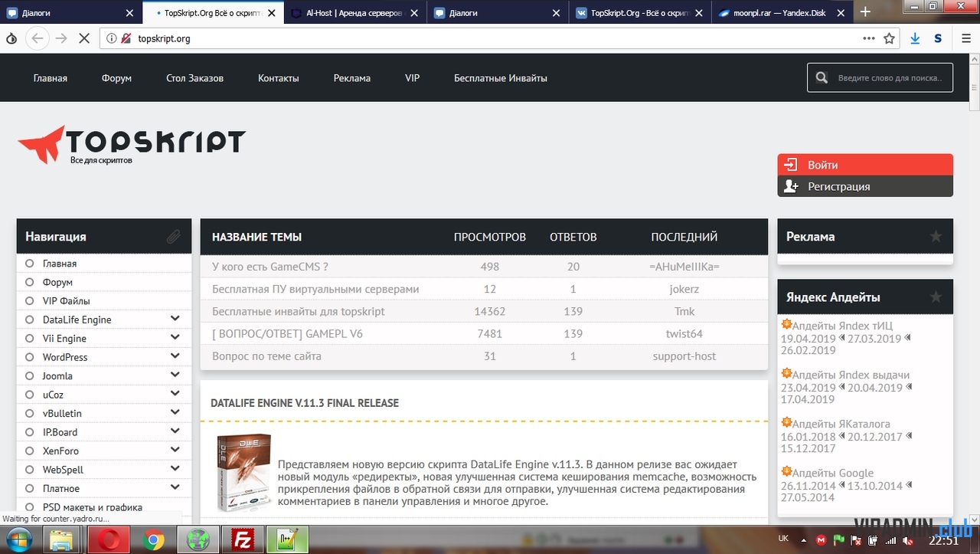Open Форум in the top menu bar
This screenshot has height=554, width=980.
(x=116, y=78)
